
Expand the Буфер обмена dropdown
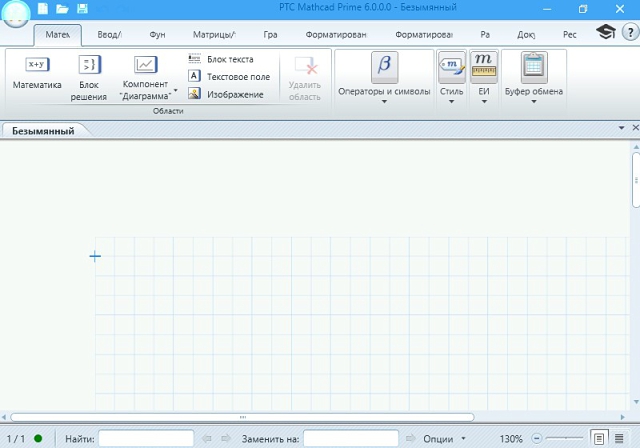533,101
